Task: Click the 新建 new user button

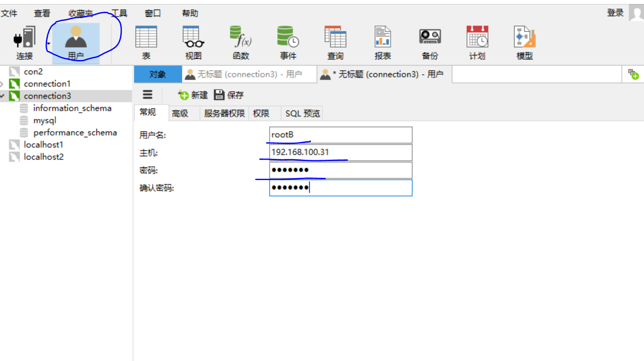Action: [x=193, y=95]
